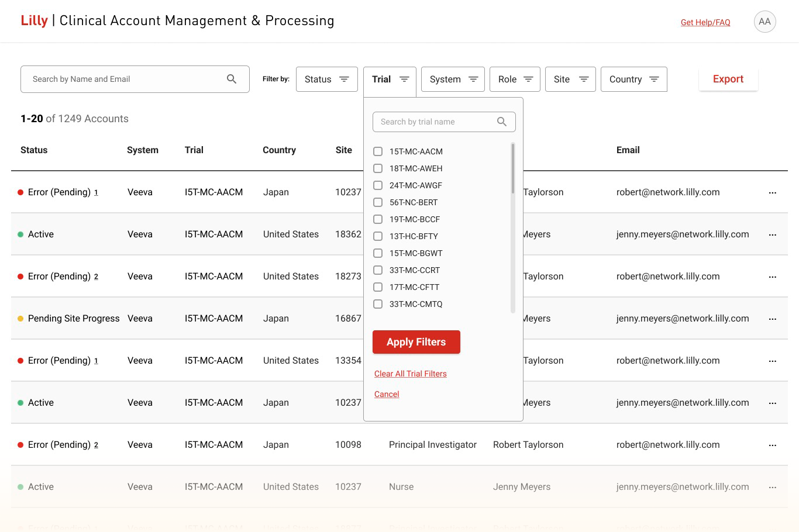The width and height of the screenshot is (799, 532).
Task: Click the search icon in trial name field
Action: pos(502,122)
